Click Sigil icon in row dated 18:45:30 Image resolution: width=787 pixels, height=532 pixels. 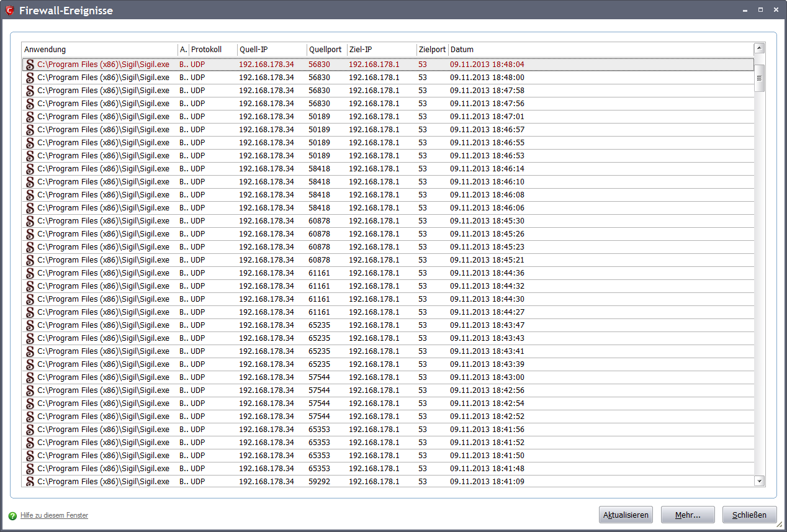(30, 221)
